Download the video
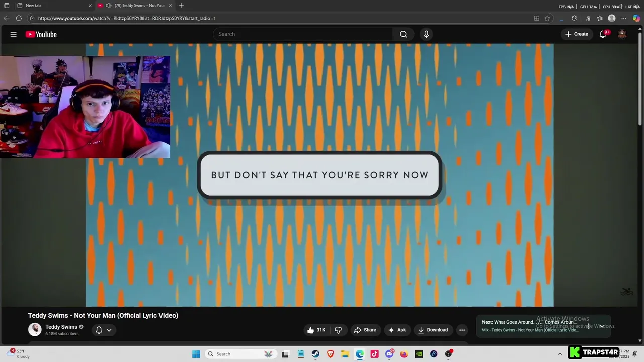 pyautogui.click(x=433, y=330)
